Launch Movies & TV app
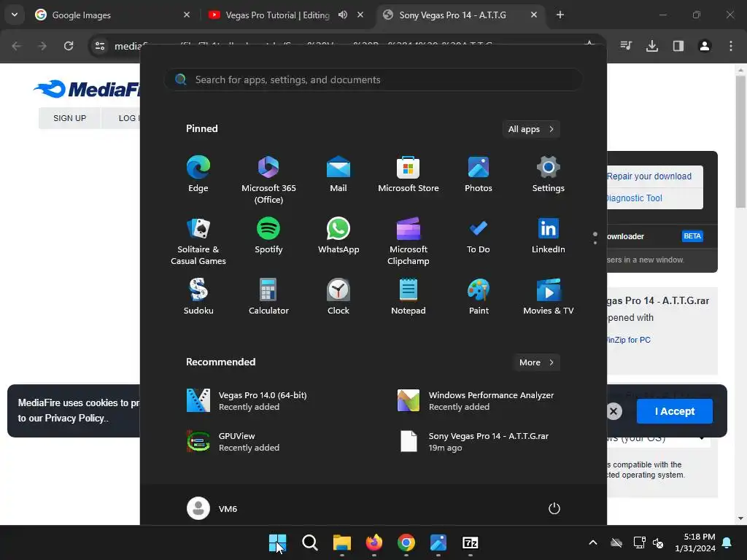This screenshot has width=747, height=560. [549, 296]
